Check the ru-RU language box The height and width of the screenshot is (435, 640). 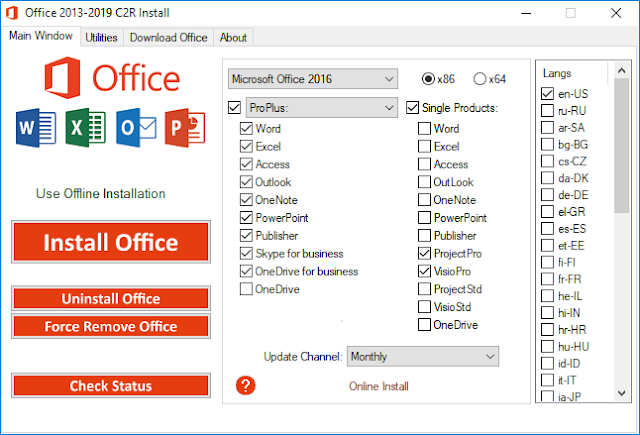coord(547,110)
